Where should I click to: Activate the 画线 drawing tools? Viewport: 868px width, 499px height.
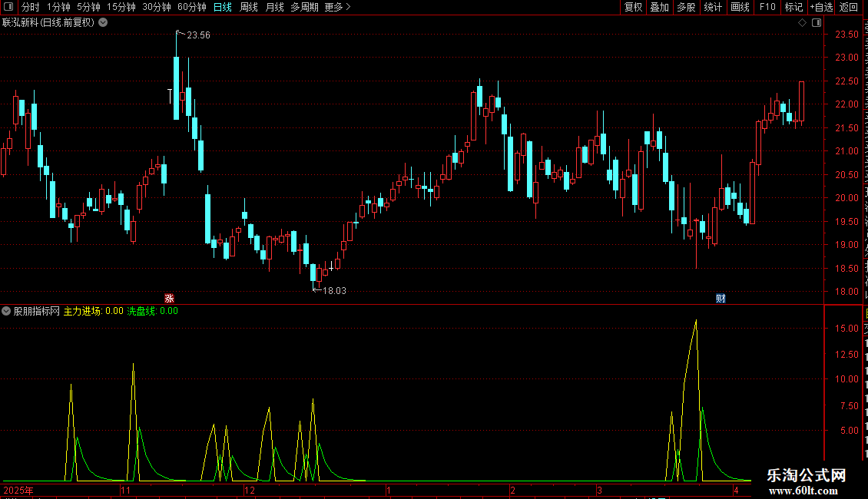(x=740, y=7)
